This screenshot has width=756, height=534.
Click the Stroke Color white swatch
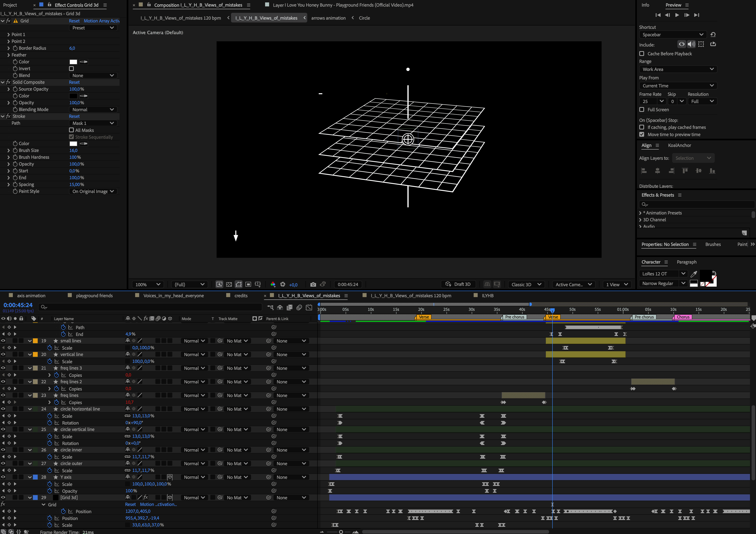(73, 144)
